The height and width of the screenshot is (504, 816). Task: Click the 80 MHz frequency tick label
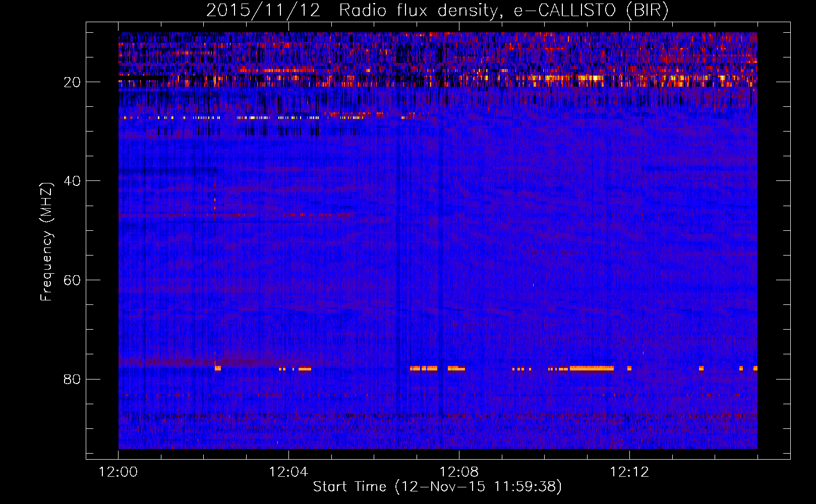coord(72,379)
